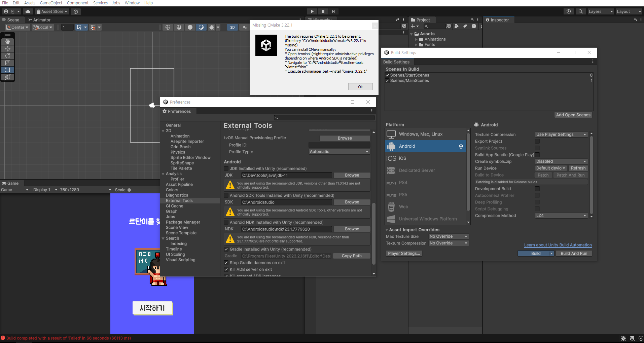Pause the game with the Pause button
Image resolution: width=644 pixels, height=343 pixels.
(x=323, y=11)
